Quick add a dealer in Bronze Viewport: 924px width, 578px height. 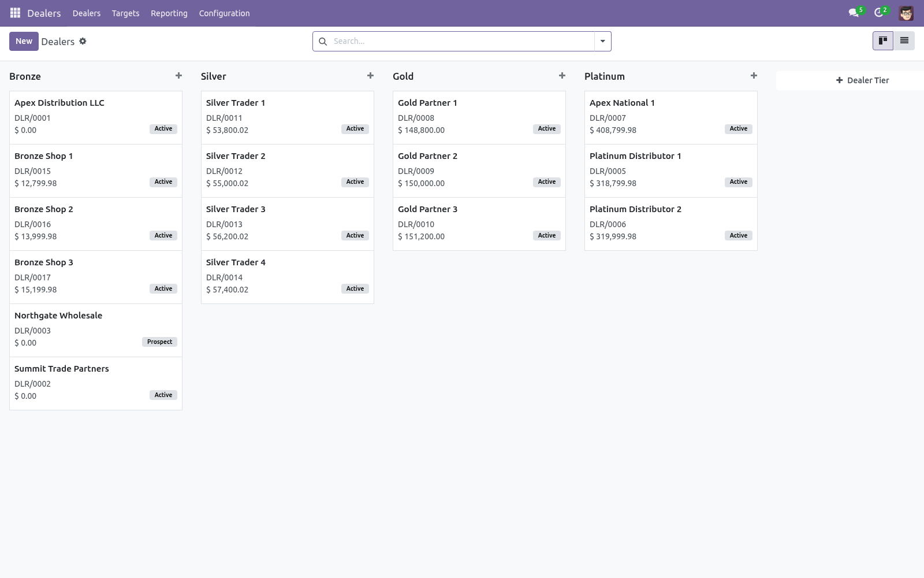178,76
